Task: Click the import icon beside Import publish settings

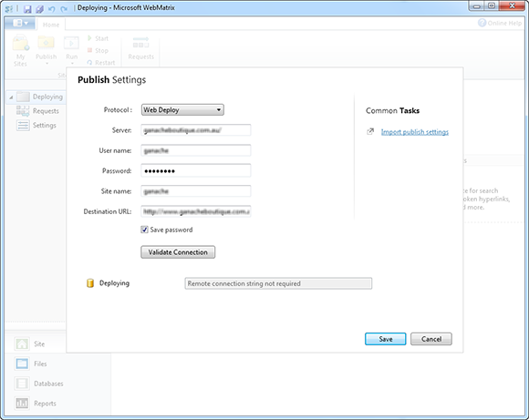Action: 370,131
